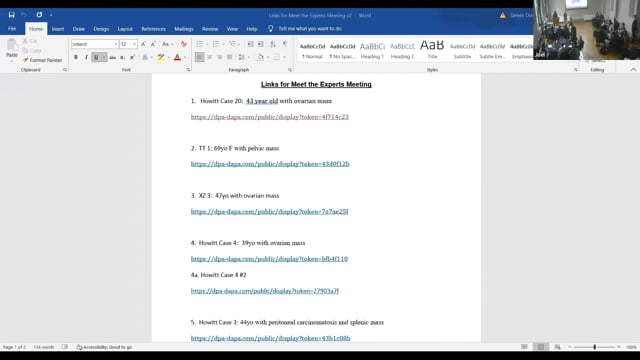Screen dimensions: 640x360
Task: Click the yellow text highlight color button
Action: coord(161,58)
